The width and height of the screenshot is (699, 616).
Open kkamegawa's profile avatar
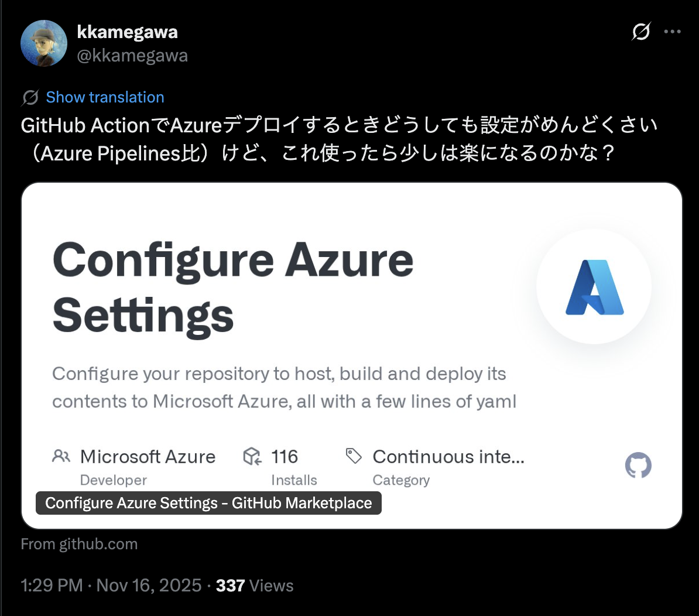coord(43,43)
